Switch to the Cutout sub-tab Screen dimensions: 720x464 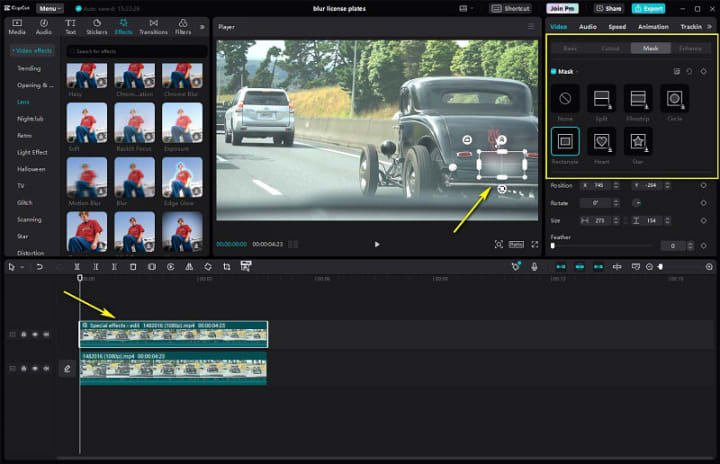[x=610, y=48]
